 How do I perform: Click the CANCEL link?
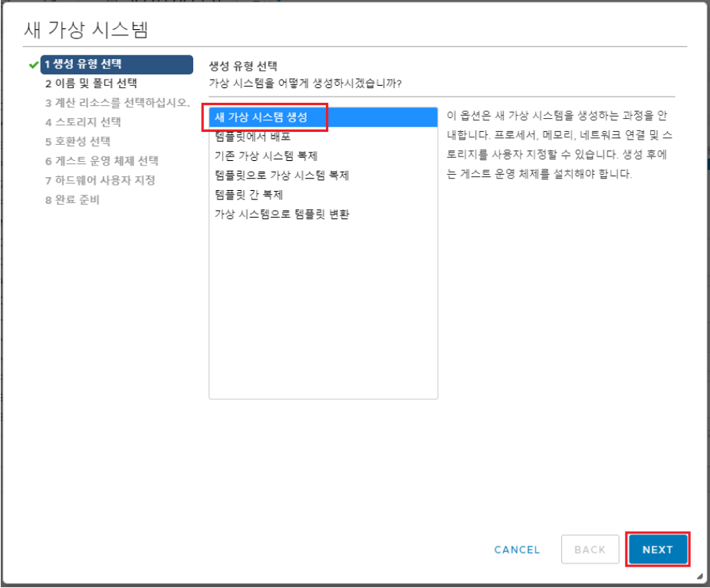tap(517, 550)
